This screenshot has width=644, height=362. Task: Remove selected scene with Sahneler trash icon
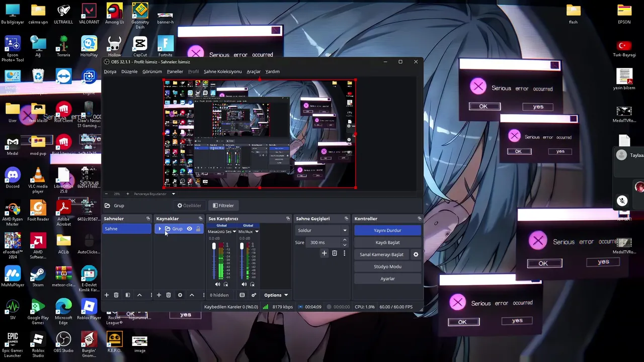116,295
